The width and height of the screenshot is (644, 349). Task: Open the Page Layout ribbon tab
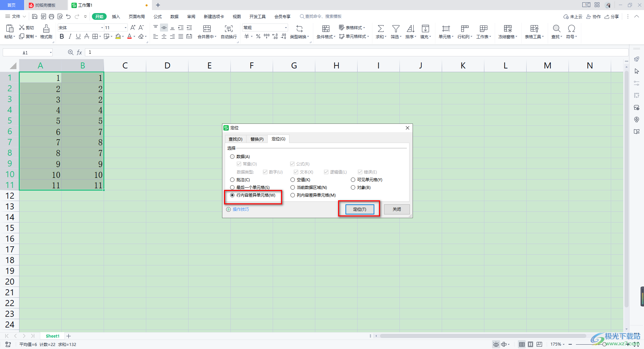point(137,16)
